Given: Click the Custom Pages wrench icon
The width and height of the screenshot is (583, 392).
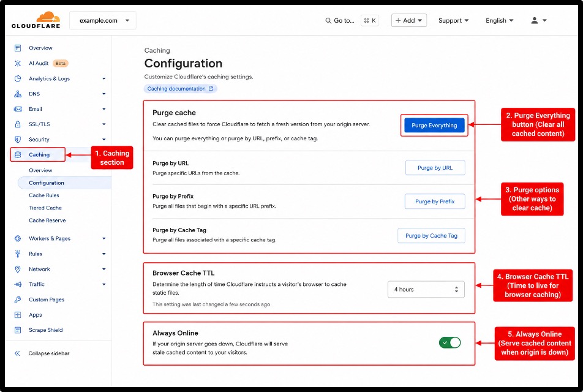Looking at the screenshot, I should [18, 300].
